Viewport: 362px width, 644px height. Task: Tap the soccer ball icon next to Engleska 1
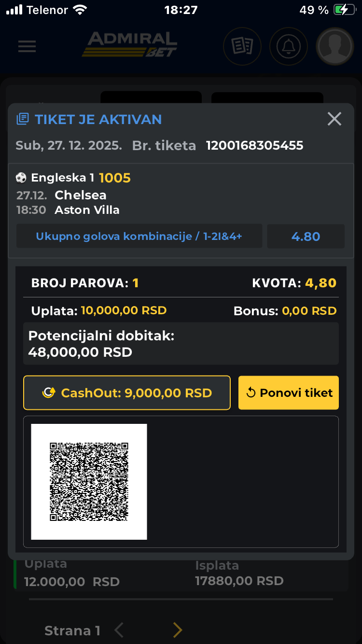[x=21, y=178]
